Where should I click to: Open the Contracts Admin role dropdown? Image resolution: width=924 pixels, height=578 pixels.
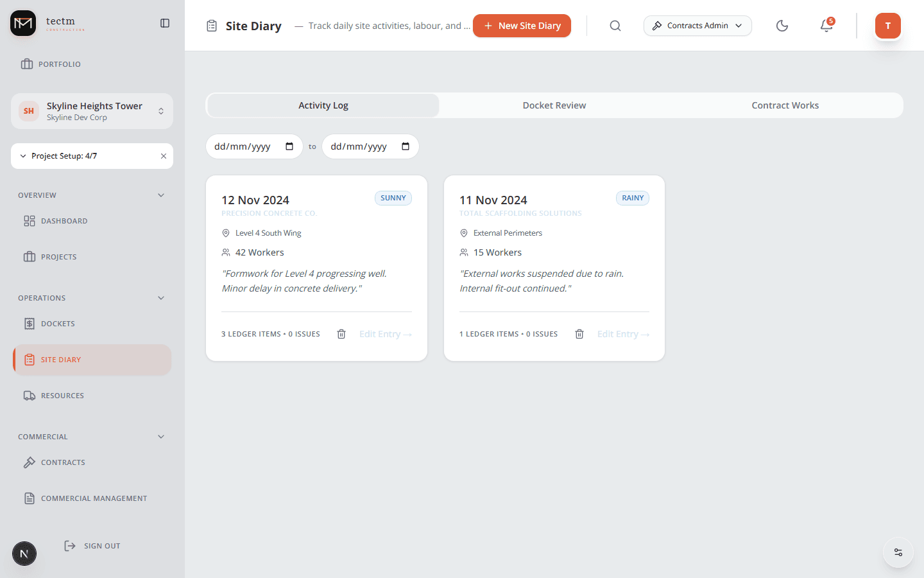point(697,26)
